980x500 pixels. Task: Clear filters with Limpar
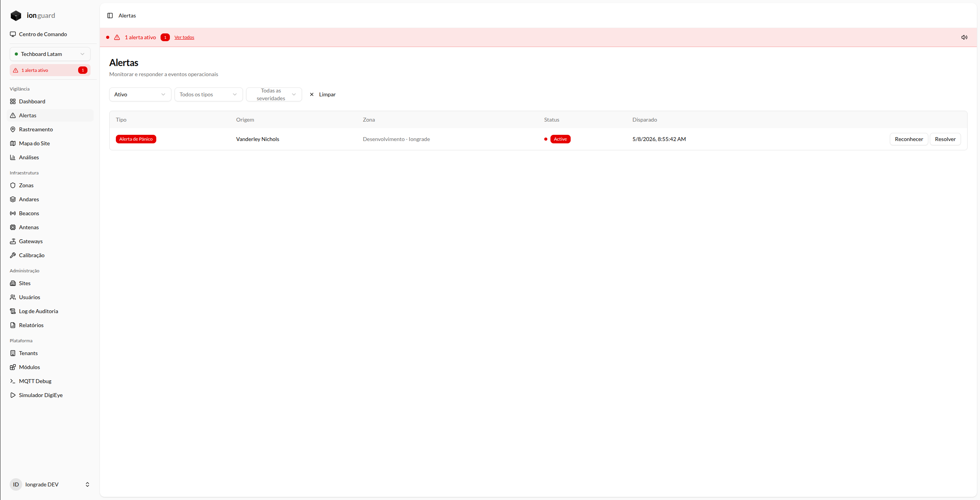[x=322, y=94]
